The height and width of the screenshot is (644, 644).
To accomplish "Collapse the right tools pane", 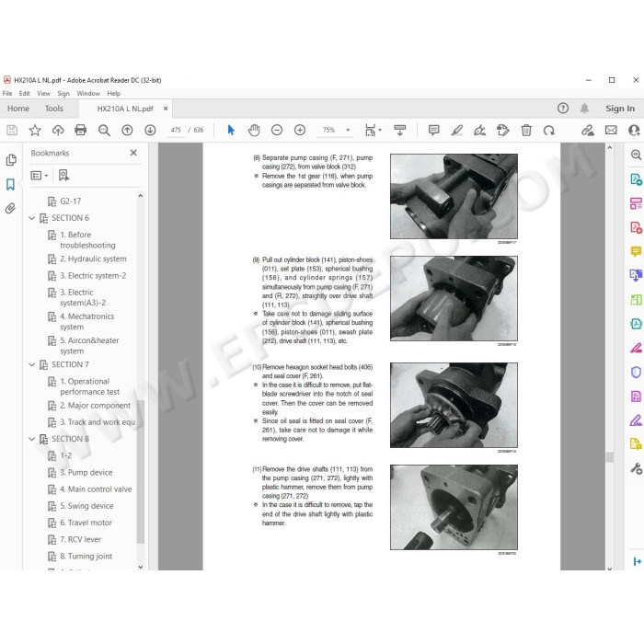I will (x=637, y=561).
